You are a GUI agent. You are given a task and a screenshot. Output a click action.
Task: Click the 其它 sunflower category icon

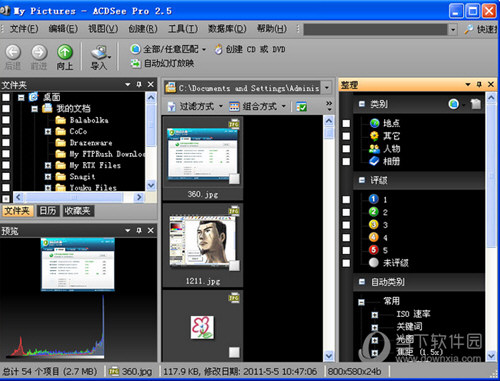375,136
